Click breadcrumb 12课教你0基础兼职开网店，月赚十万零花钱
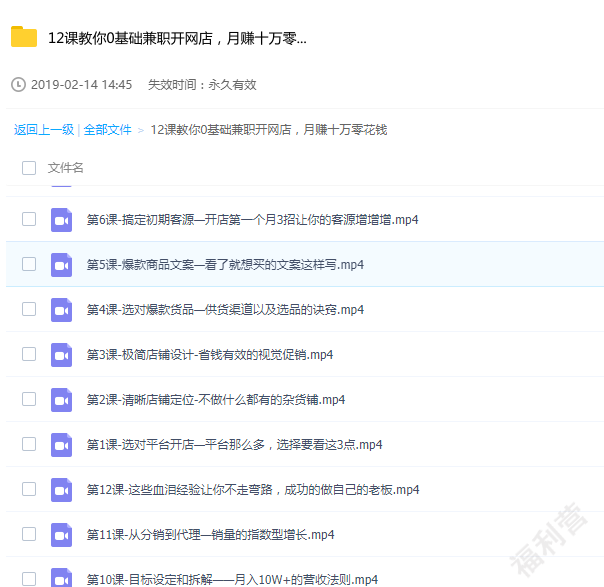 coord(268,130)
